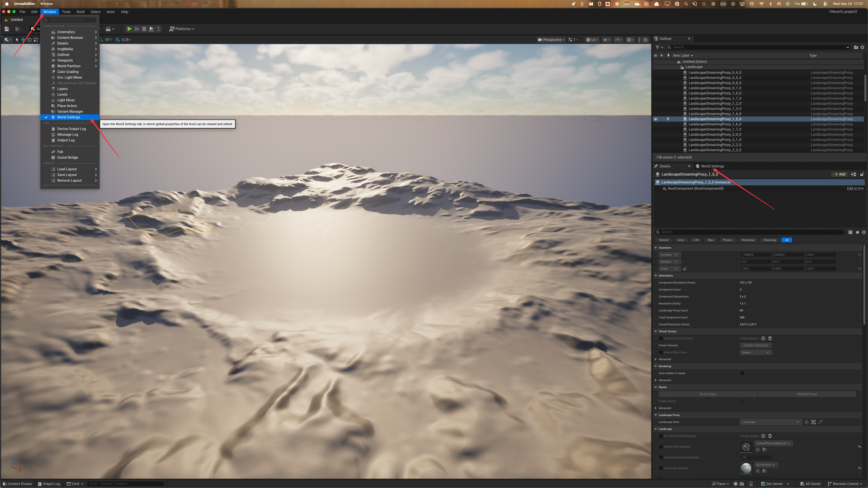
Task: Collapse the Transform section
Action: (x=656, y=248)
